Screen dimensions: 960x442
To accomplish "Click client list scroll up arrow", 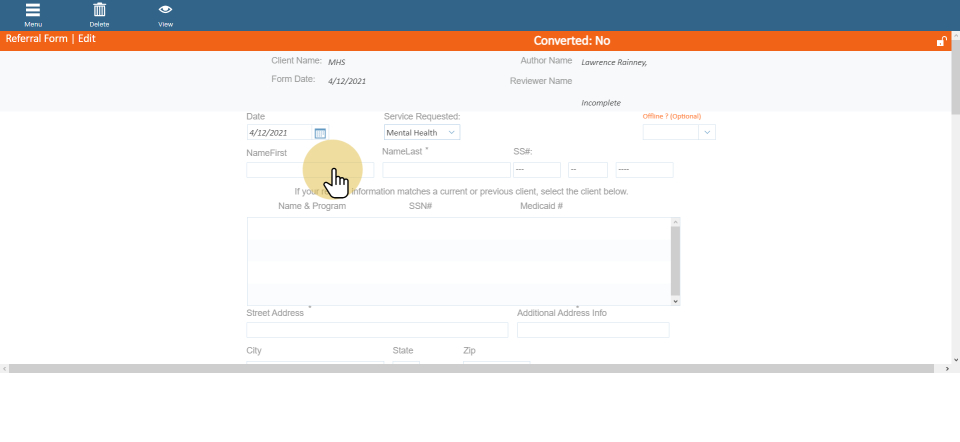I will [676, 222].
